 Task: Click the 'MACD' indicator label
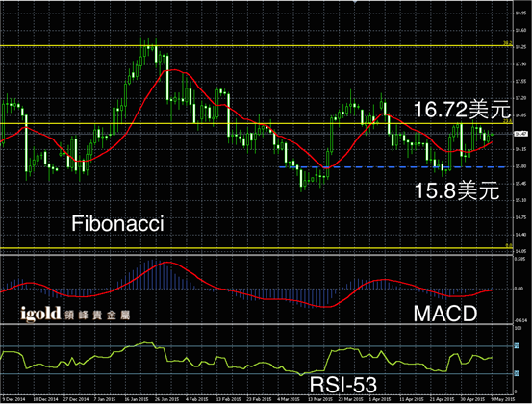[445, 314]
